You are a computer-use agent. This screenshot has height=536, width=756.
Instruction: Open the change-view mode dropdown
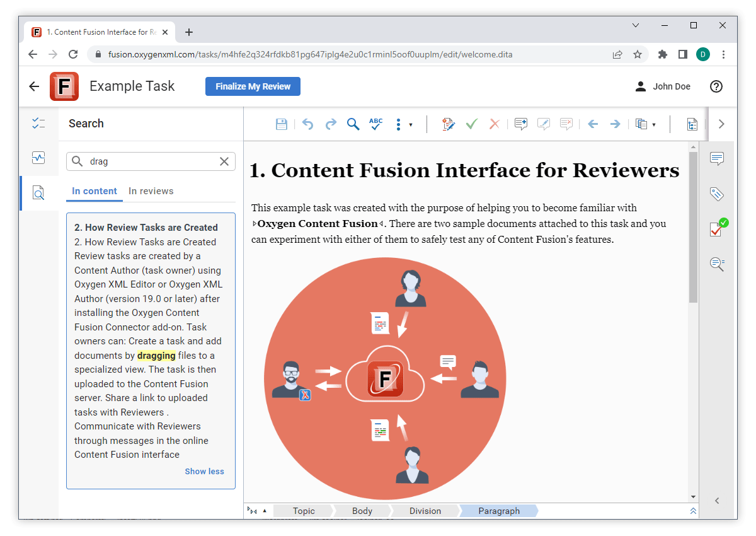pos(646,124)
